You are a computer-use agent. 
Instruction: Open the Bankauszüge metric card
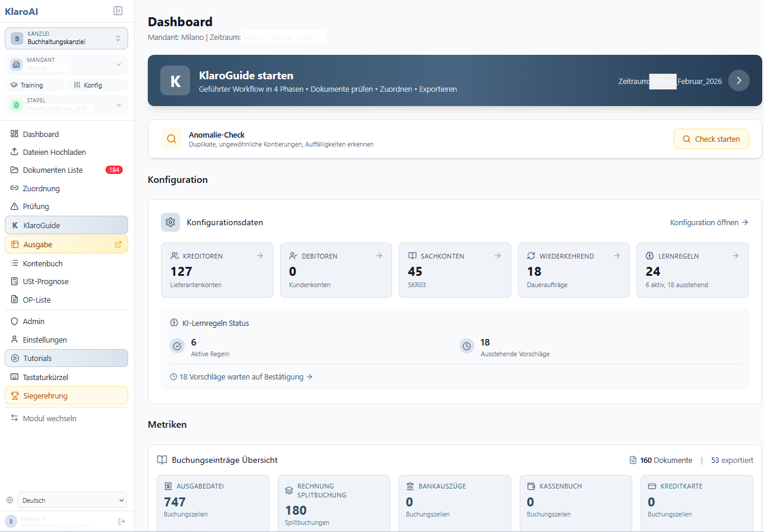pos(455,503)
